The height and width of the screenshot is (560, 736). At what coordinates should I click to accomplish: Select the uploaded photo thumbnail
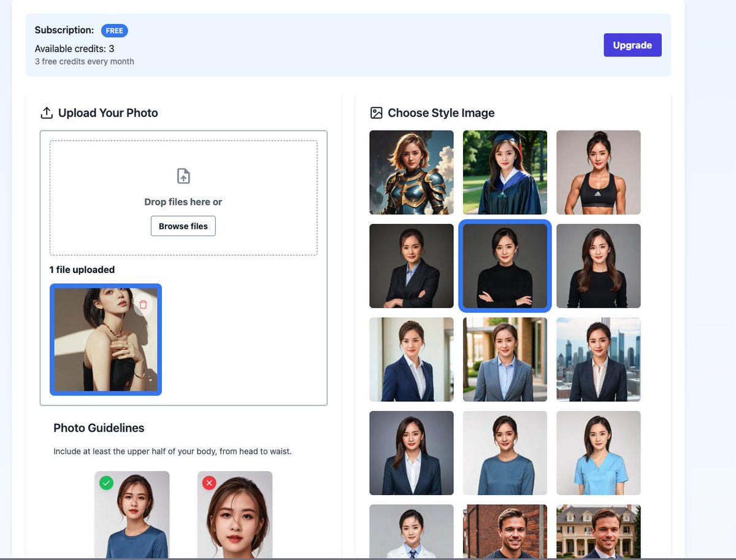(105, 339)
